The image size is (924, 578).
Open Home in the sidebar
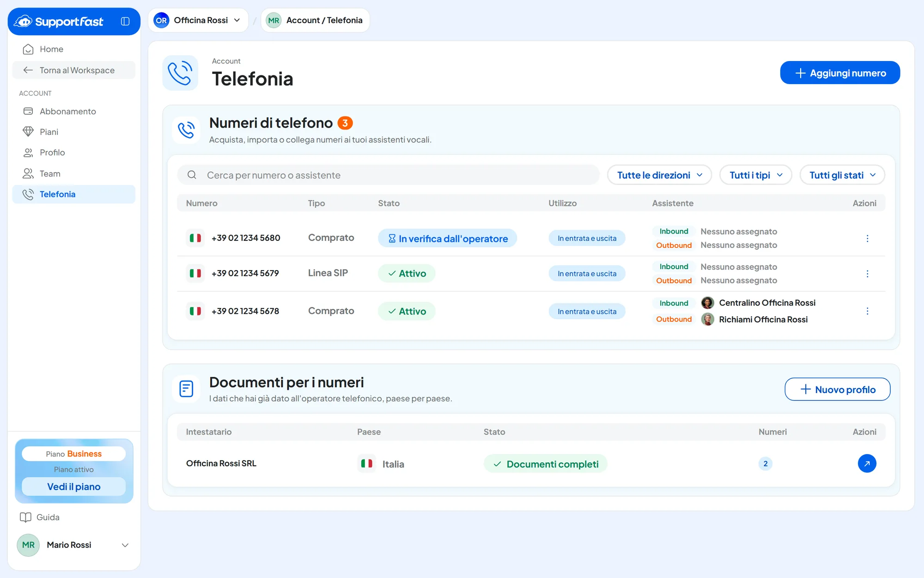click(74, 49)
